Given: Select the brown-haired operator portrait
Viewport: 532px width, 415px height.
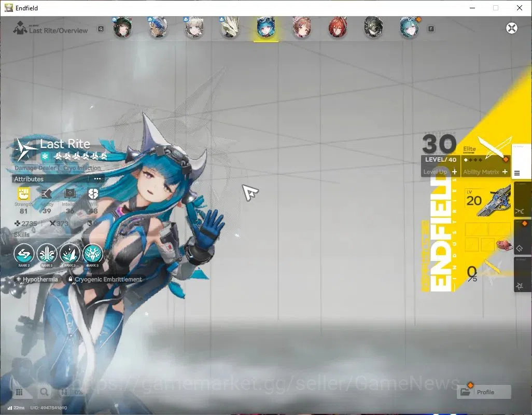Looking at the screenshot, I should [302, 27].
